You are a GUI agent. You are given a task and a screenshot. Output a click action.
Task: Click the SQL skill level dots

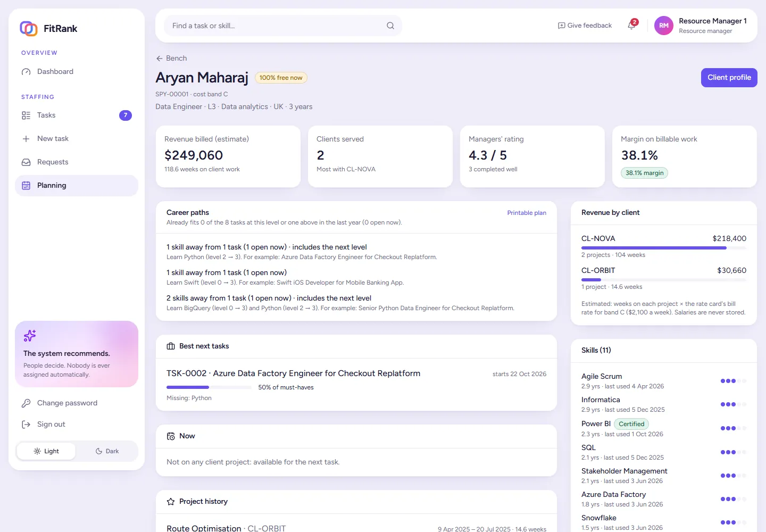pyautogui.click(x=734, y=452)
